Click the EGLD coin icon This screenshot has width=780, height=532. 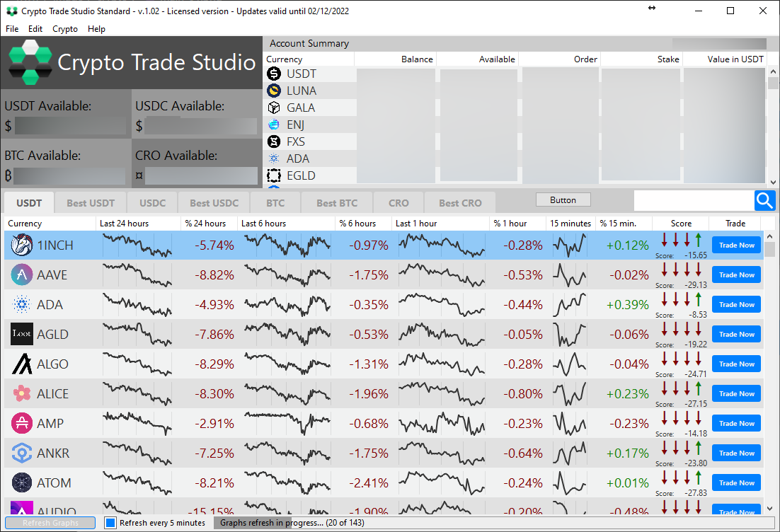click(274, 175)
